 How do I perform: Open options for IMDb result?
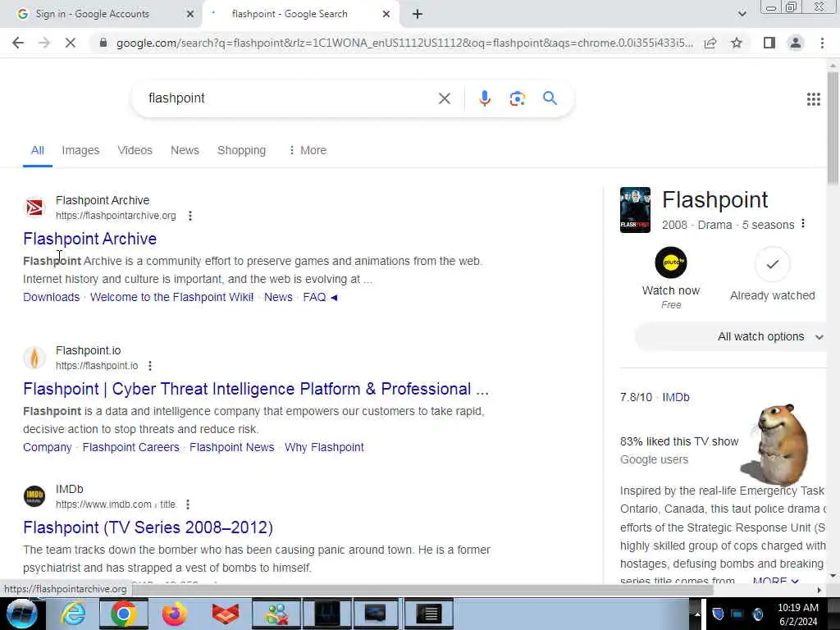188,504
